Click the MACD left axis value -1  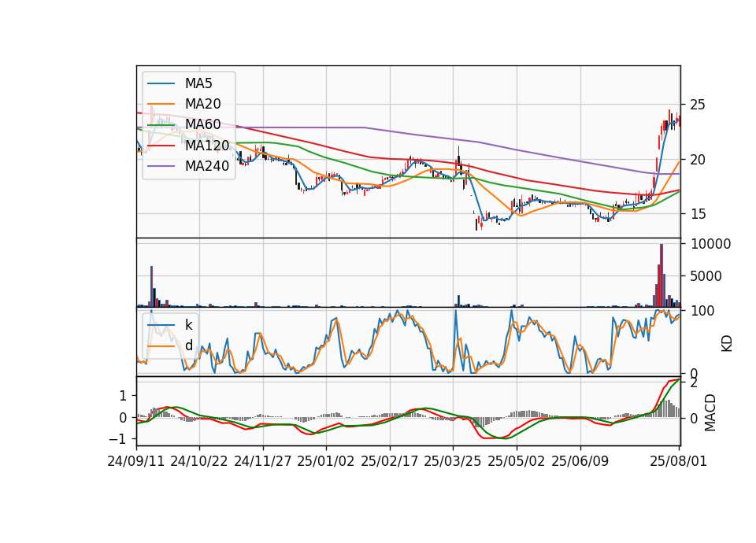click(x=117, y=439)
